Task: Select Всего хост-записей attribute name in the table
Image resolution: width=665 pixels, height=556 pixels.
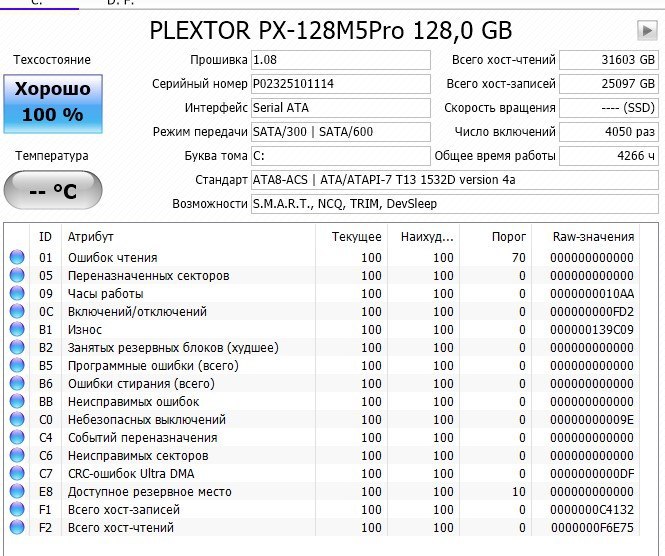Action: click(124, 510)
